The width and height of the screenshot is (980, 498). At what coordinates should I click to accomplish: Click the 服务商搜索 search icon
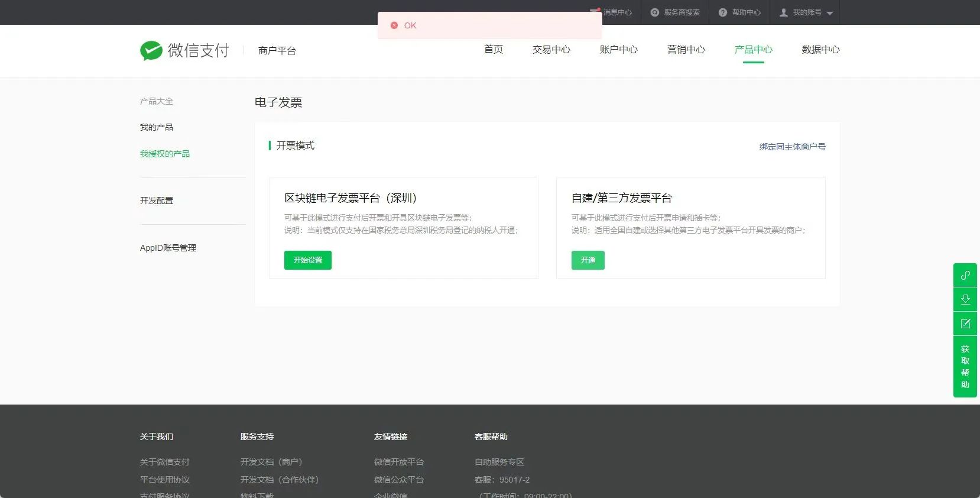[655, 12]
